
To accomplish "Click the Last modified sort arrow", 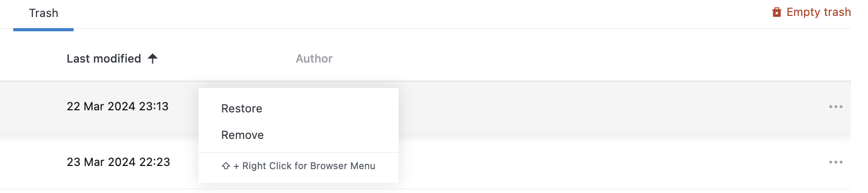I will (x=152, y=58).
